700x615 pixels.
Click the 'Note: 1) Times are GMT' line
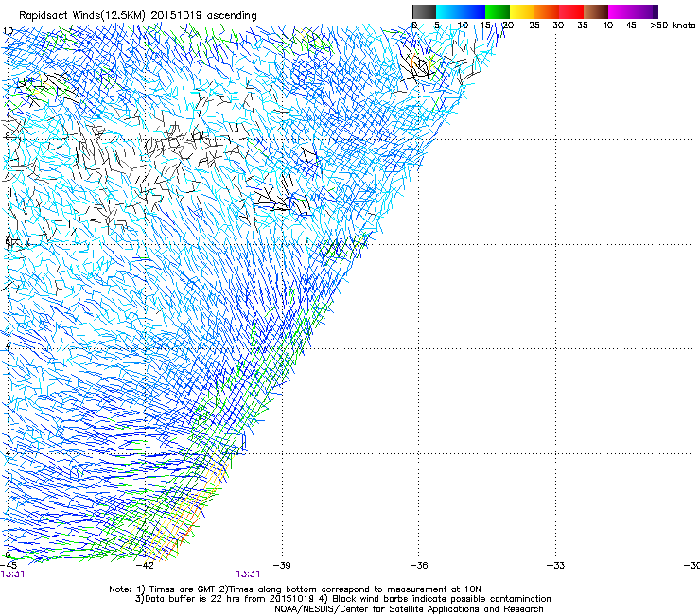pos(295,589)
